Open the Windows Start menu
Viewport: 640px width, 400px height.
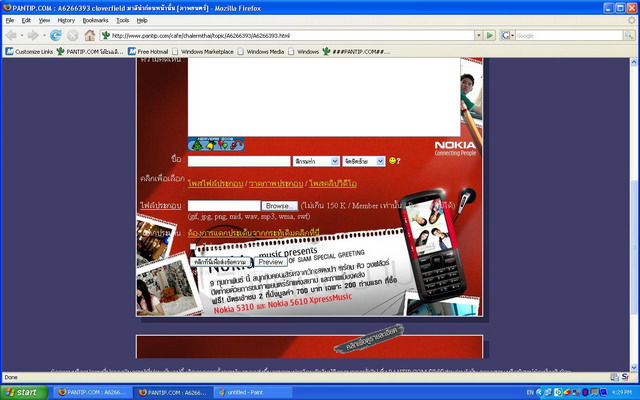(24, 392)
